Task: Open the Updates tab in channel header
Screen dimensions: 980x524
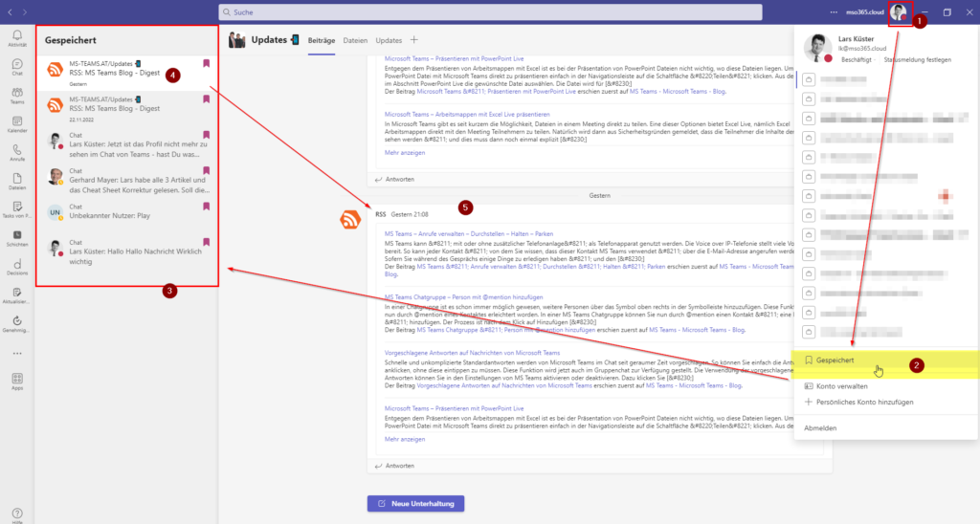Action: click(389, 40)
